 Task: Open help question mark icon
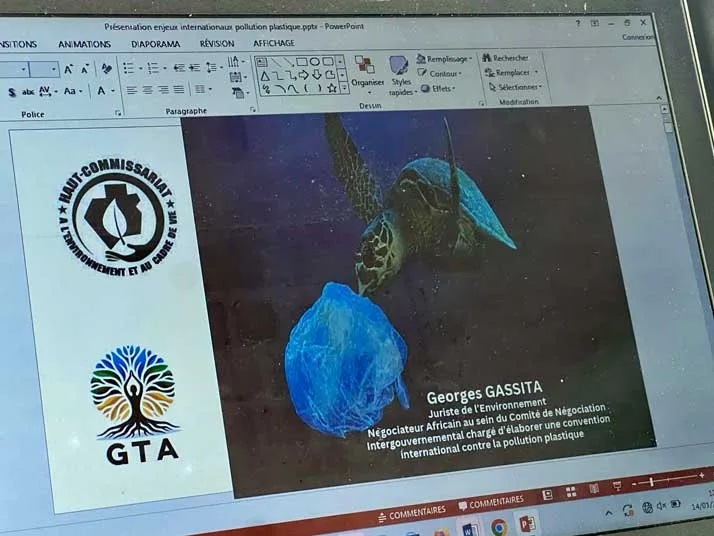tap(578, 23)
